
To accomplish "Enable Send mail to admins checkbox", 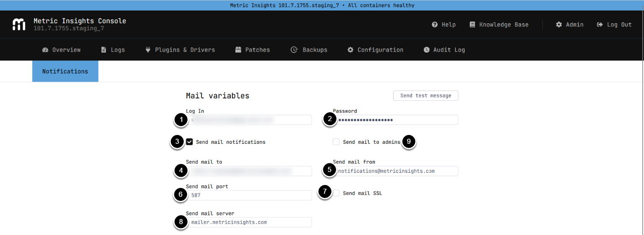I will pos(336,142).
